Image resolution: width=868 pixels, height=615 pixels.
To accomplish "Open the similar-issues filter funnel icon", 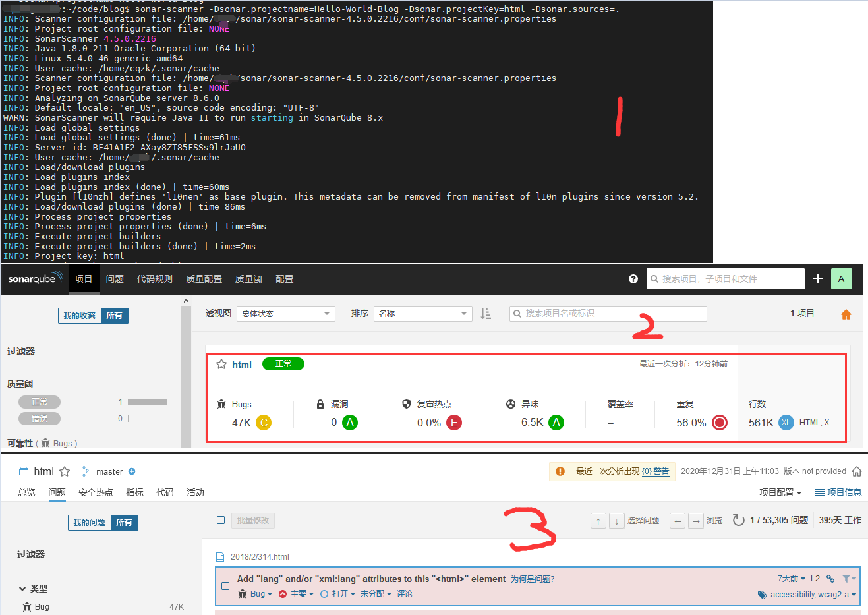I will pos(849,579).
